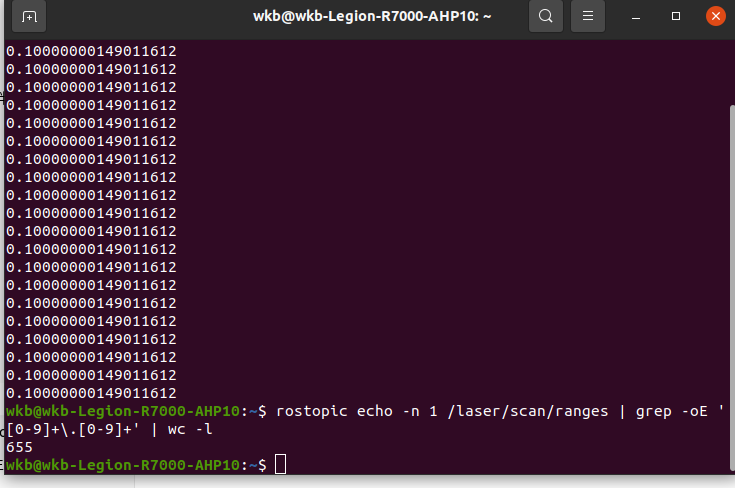The image size is (735, 488).
Task: Click the 'wc -l' text in command
Action: [190, 429]
